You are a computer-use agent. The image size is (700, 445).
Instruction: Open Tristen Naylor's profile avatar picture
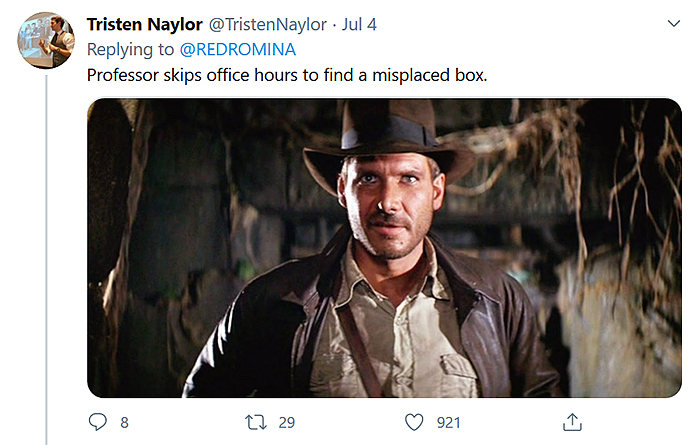click(46, 40)
